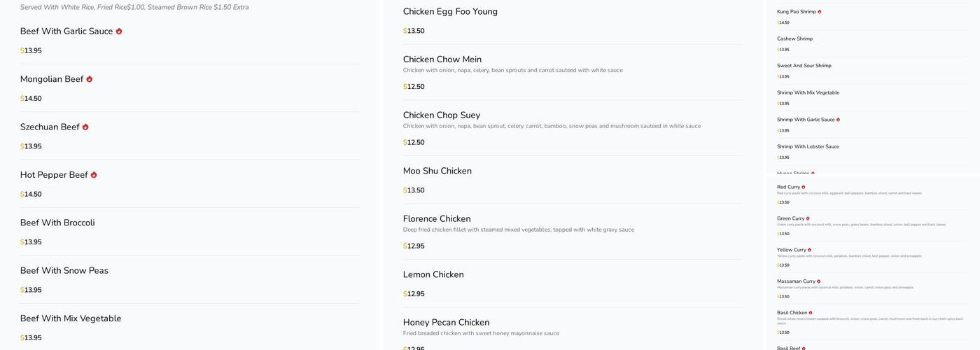The image size is (980, 350).
Task: Choose the Chicken Chow Mein item
Action: point(442,59)
